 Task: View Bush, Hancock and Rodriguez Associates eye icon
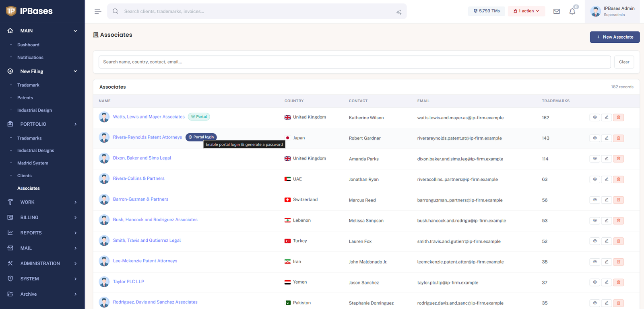click(595, 220)
